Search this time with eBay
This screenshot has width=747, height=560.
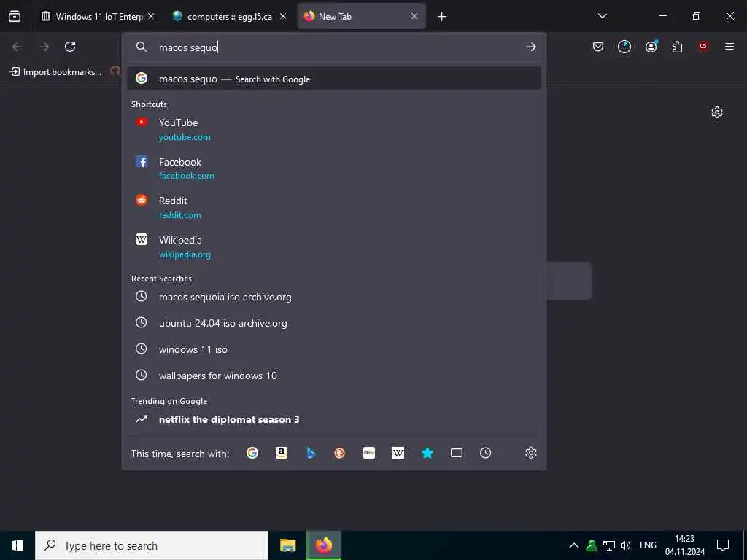click(x=369, y=453)
